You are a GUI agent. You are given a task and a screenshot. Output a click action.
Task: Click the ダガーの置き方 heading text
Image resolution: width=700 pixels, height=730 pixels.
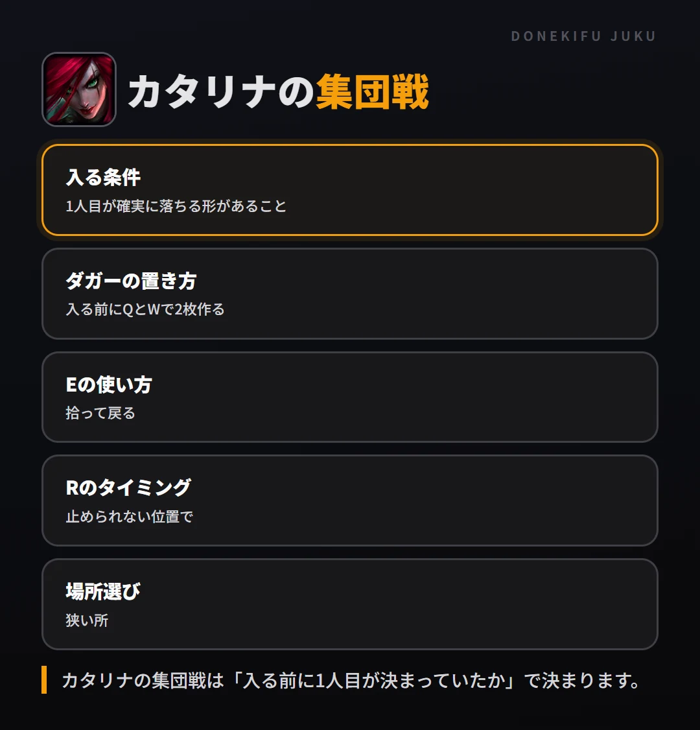[x=131, y=281]
